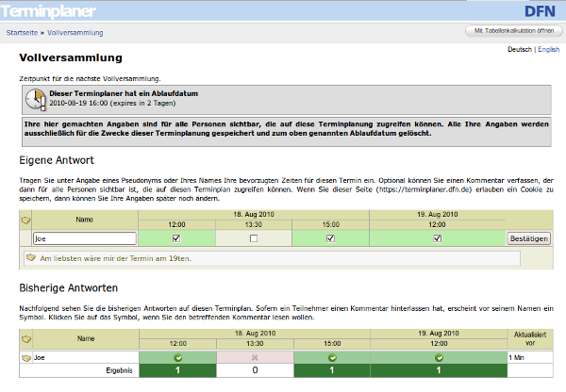Screen dimensions: 566x392
Task: Click the Name input field containing Joe
Action: coord(85,238)
